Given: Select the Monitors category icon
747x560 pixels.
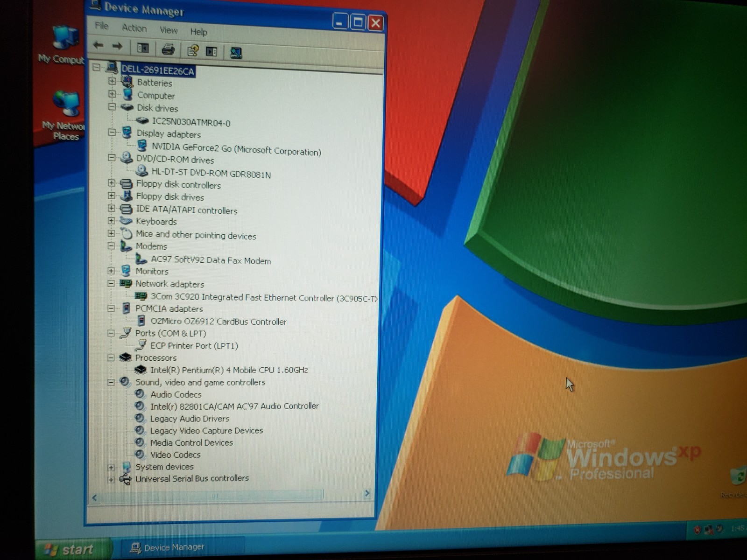Looking at the screenshot, I should click(x=126, y=270).
